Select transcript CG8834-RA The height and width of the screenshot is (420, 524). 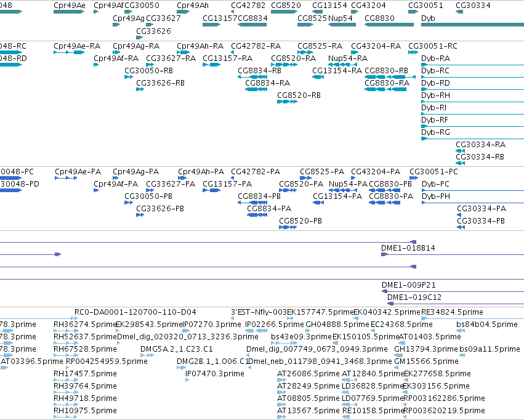pyautogui.click(x=256, y=89)
